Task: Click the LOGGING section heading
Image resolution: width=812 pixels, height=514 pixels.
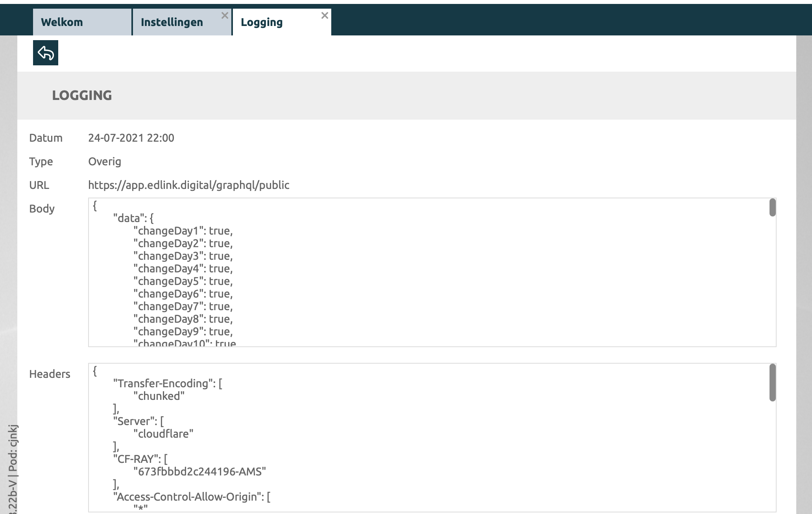Action: click(x=82, y=96)
